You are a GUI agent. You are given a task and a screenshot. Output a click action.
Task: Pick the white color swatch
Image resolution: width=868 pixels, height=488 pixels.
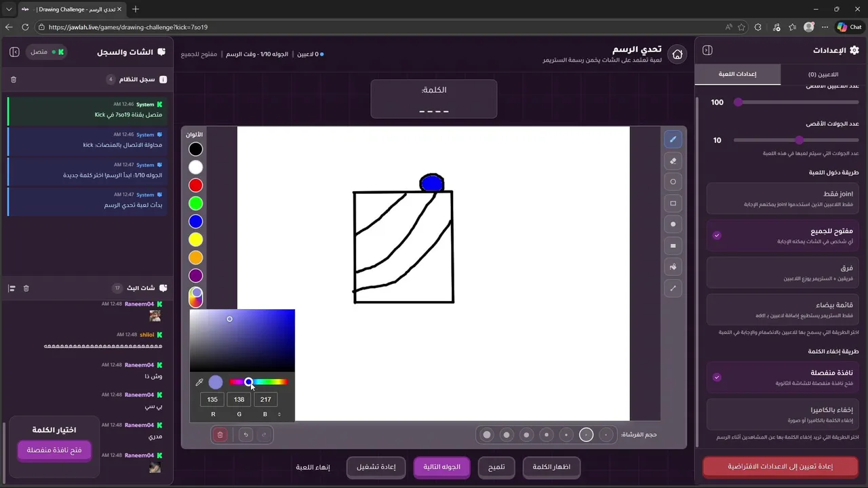coord(195,167)
